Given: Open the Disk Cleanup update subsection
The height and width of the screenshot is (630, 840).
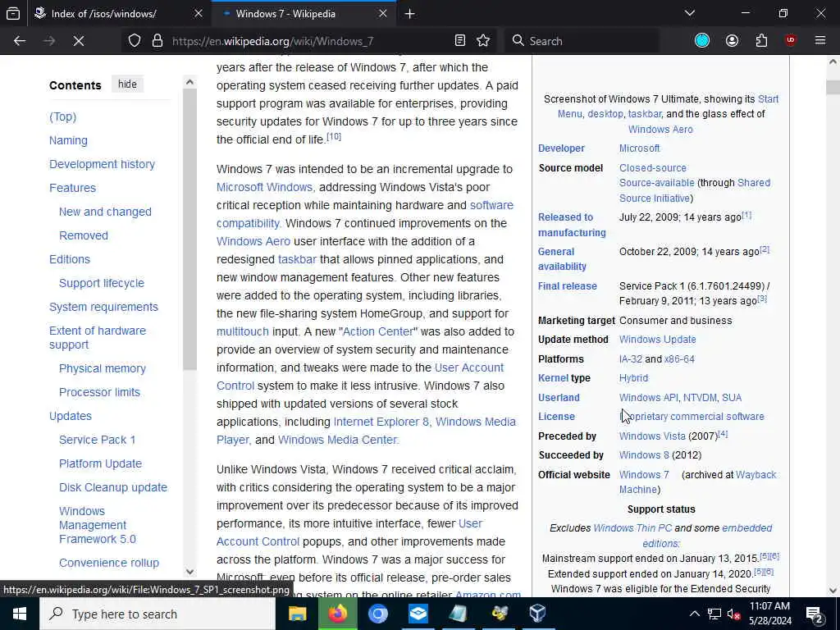Looking at the screenshot, I should tap(113, 487).
